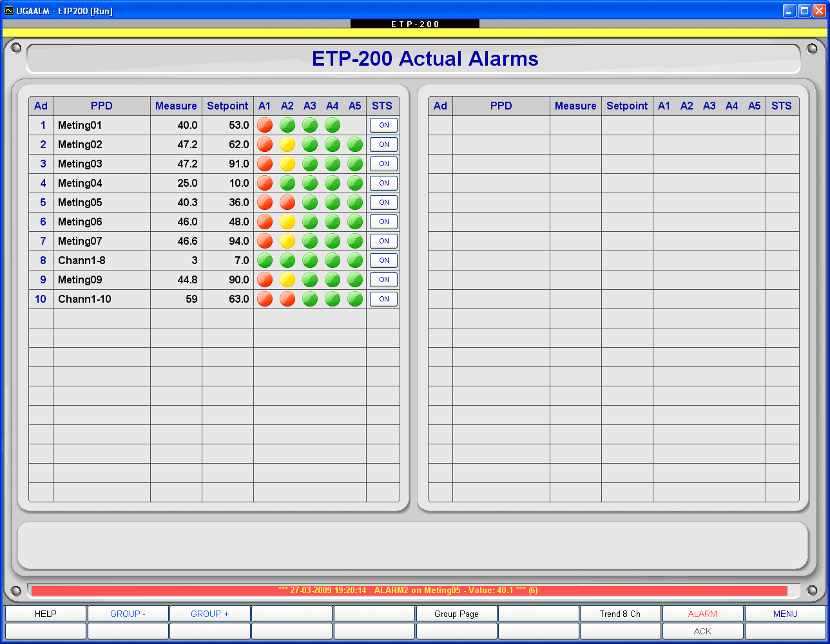Click the PPD column header in left table
The width and height of the screenshot is (830, 644).
coord(102,106)
